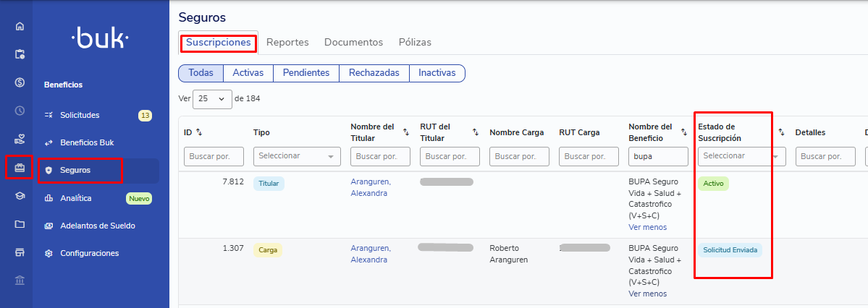Select the Activas filter toggle
The image size is (868, 308).
248,73
